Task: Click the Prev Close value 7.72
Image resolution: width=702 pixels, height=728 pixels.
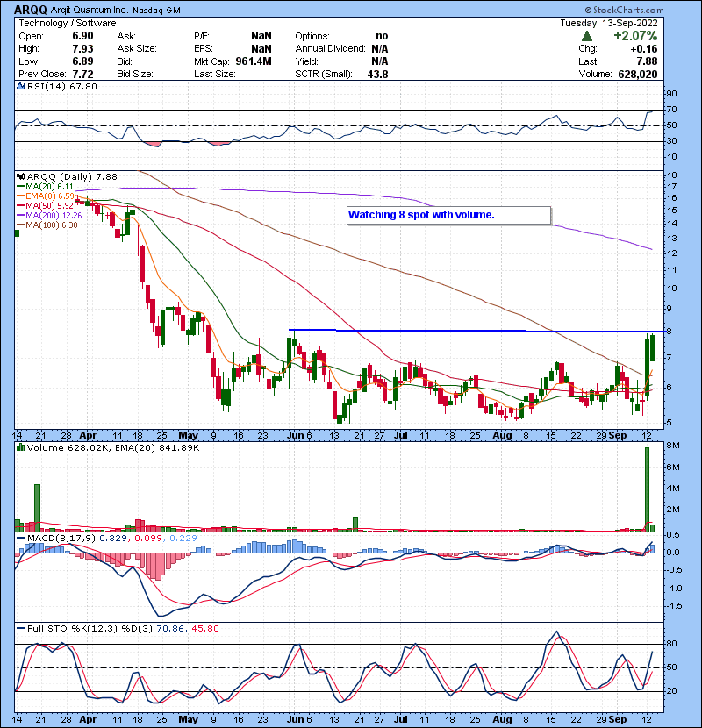Action: point(82,75)
